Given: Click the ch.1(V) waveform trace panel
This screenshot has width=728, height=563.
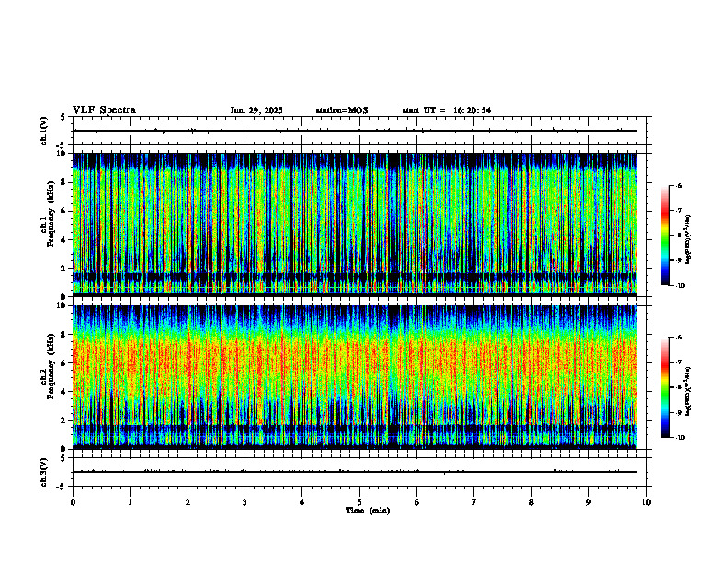Looking at the screenshot, I should 361,131.
